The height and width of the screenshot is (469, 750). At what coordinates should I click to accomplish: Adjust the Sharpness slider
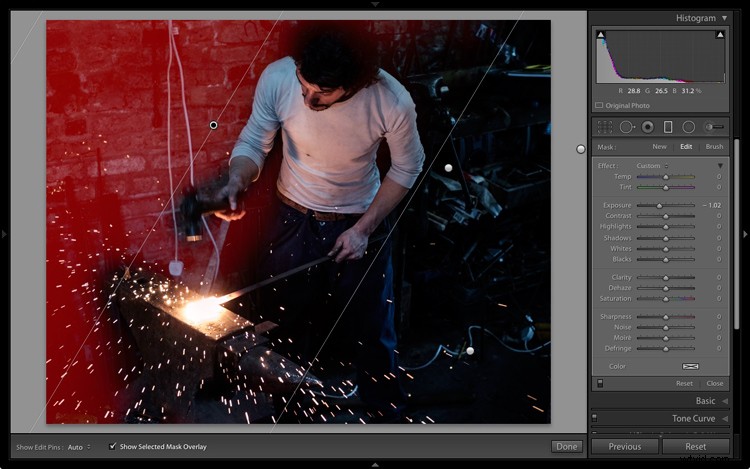tap(665, 317)
